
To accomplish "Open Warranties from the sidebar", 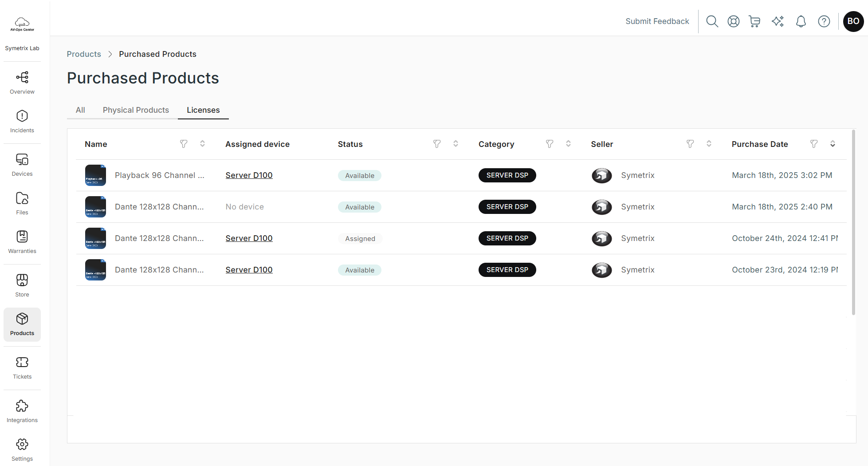I will tap(22, 242).
